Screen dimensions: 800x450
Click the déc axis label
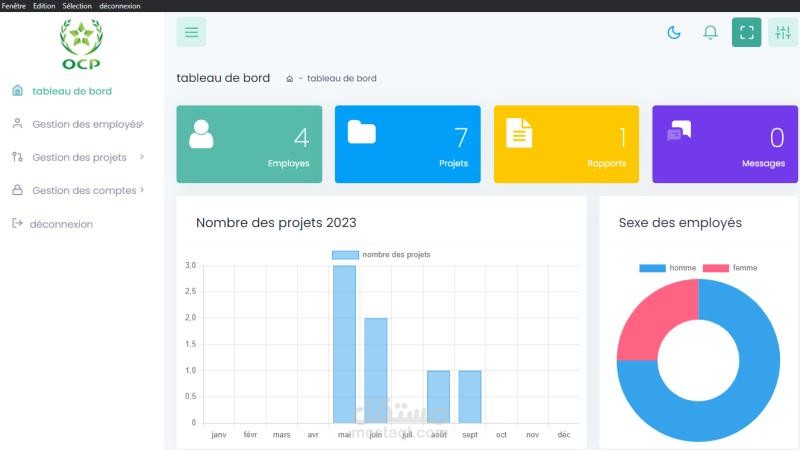point(564,435)
